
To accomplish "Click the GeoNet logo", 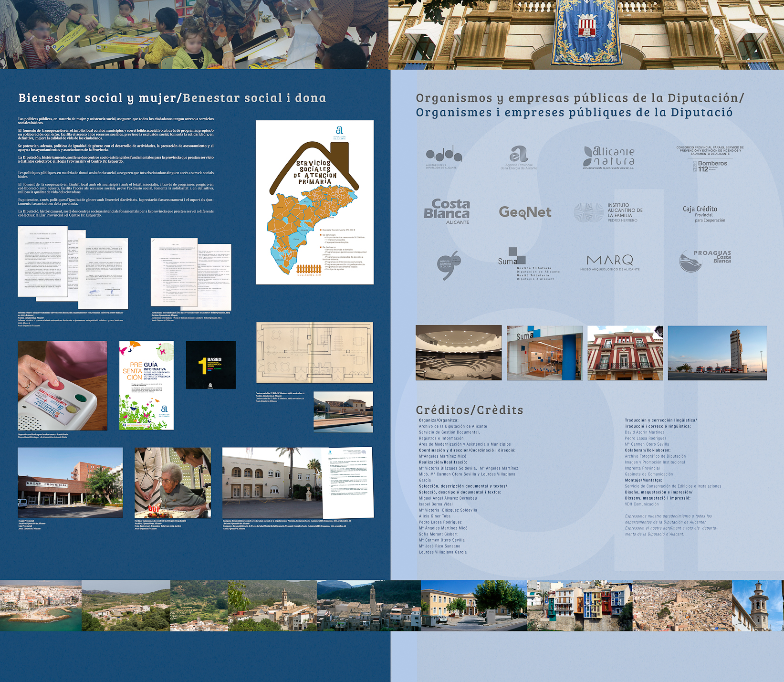I will (525, 212).
